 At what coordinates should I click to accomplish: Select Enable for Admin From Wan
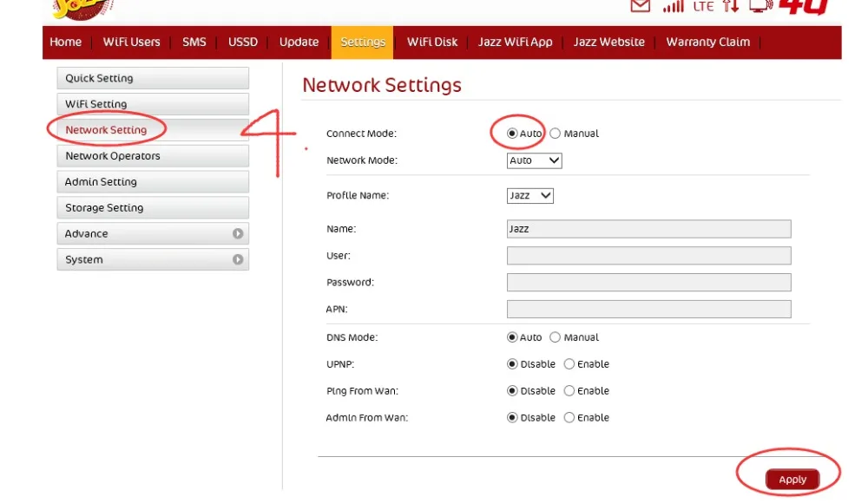569,418
